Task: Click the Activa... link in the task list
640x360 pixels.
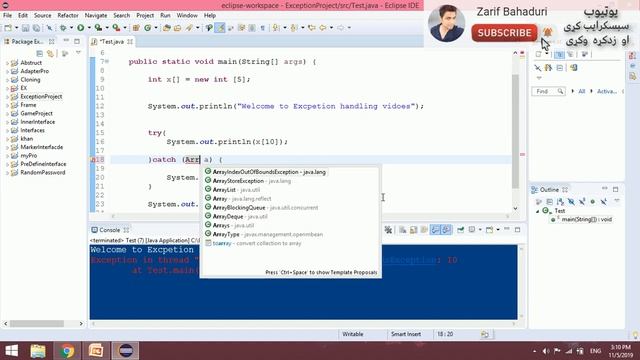Action: click(607, 91)
